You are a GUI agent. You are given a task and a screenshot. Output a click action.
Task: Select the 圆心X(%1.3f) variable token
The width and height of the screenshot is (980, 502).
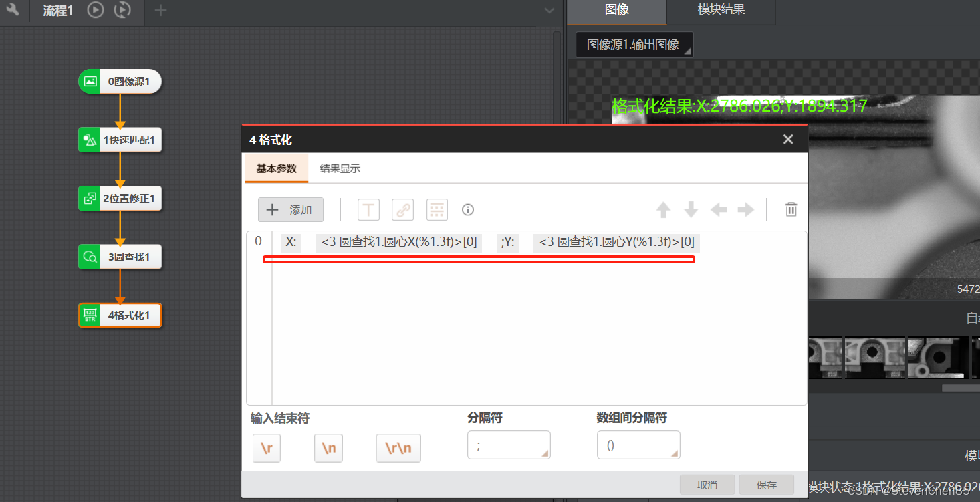(x=399, y=242)
